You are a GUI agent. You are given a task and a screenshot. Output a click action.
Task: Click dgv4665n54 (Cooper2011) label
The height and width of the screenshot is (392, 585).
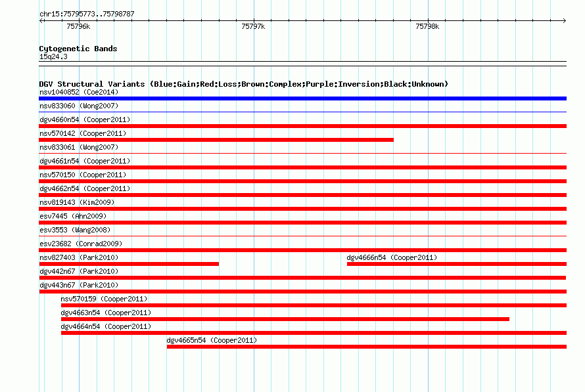[x=212, y=340]
